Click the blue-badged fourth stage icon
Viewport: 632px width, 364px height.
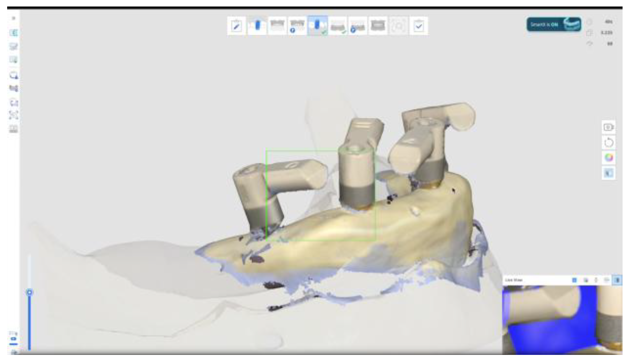297,26
